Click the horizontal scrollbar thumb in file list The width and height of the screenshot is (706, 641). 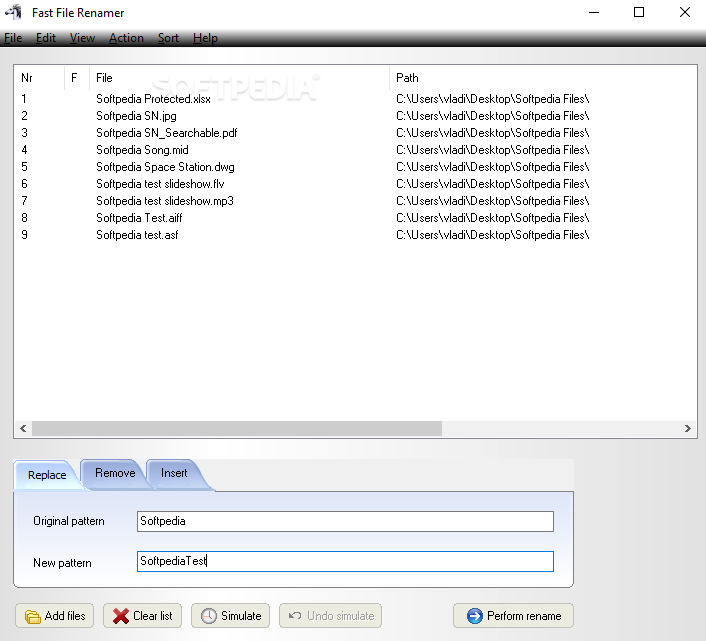pyautogui.click(x=237, y=429)
